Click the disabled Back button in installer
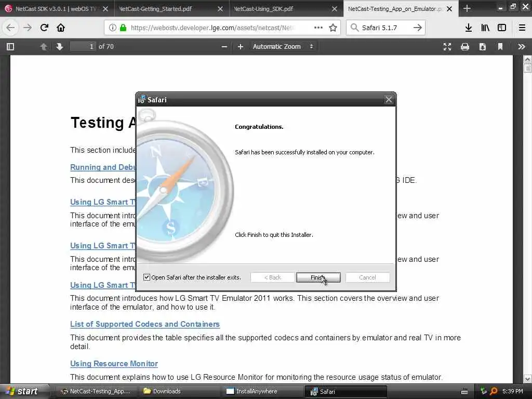The width and height of the screenshot is (532, 399). (x=272, y=277)
